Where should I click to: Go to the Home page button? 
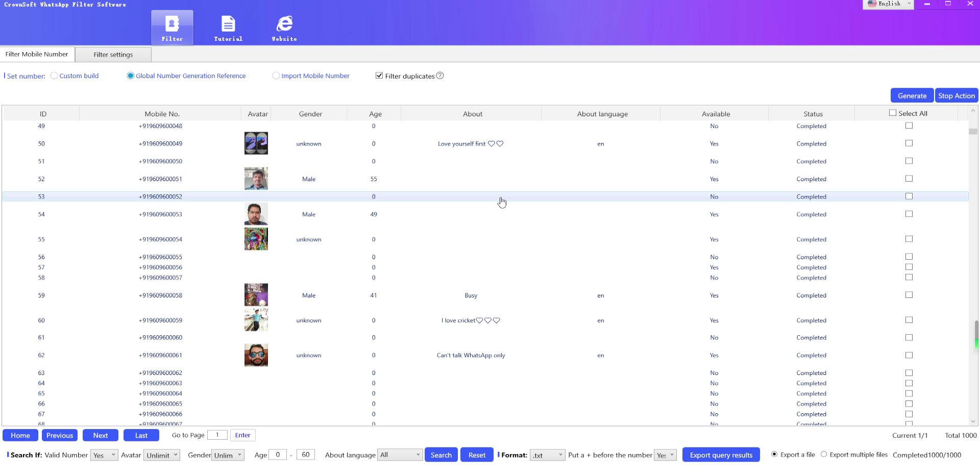pyautogui.click(x=20, y=435)
